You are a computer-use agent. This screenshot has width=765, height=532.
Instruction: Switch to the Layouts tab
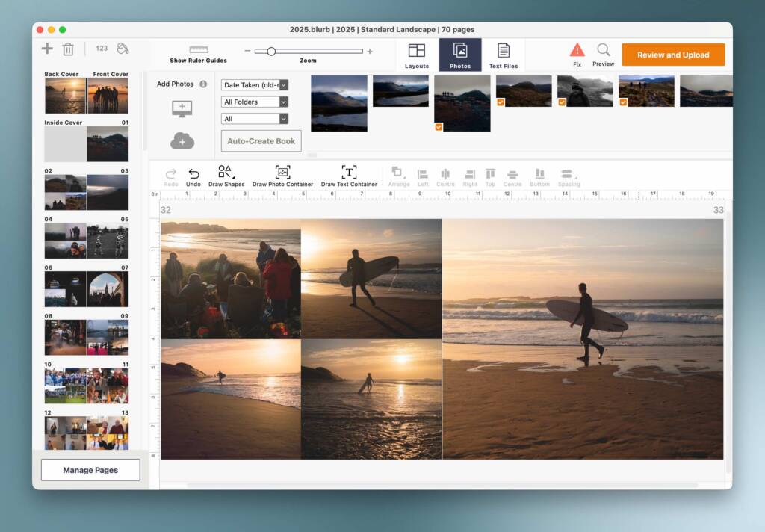(x=417, y=55)
